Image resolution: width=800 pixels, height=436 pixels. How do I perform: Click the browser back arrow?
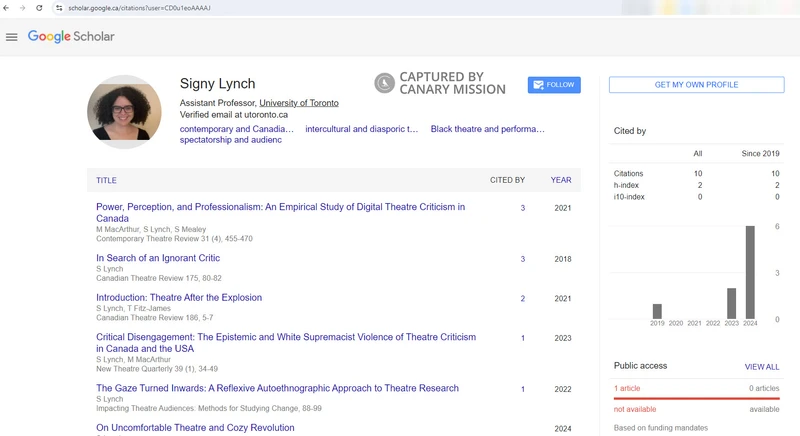[x=8, y=8]
